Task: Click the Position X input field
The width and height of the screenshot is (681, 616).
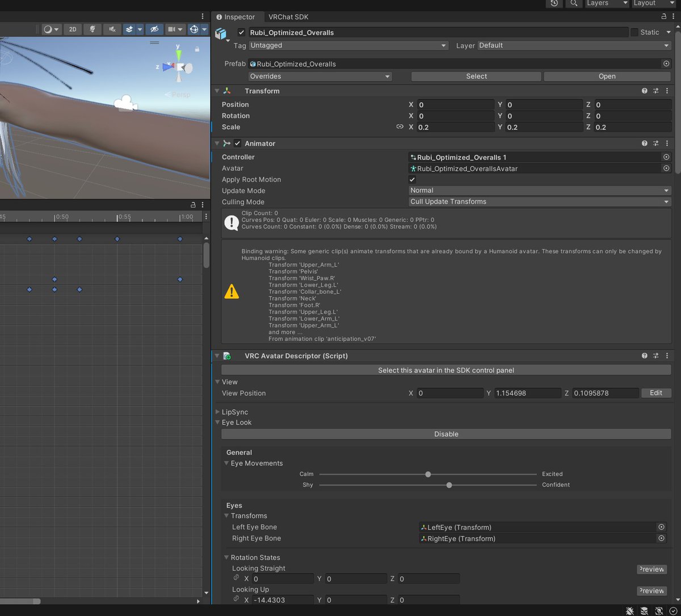Action: pos(455,104)
